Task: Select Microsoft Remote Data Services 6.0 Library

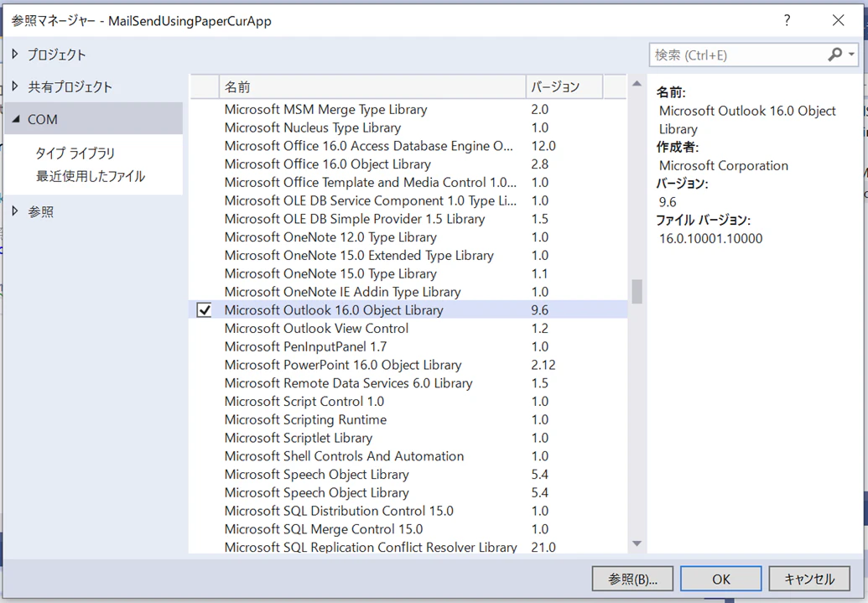Action: (x=408, y=383)
